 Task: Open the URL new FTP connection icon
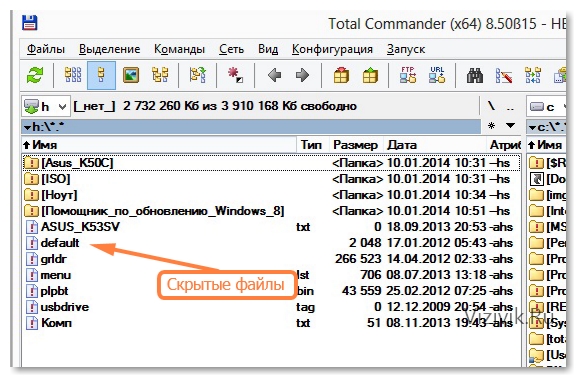[x=437, y=75]
